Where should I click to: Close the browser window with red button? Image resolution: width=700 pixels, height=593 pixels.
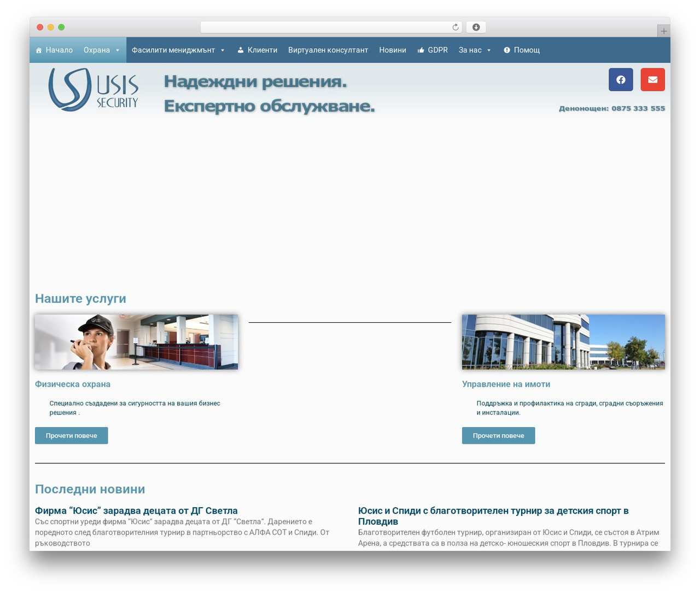pos(40,27)
